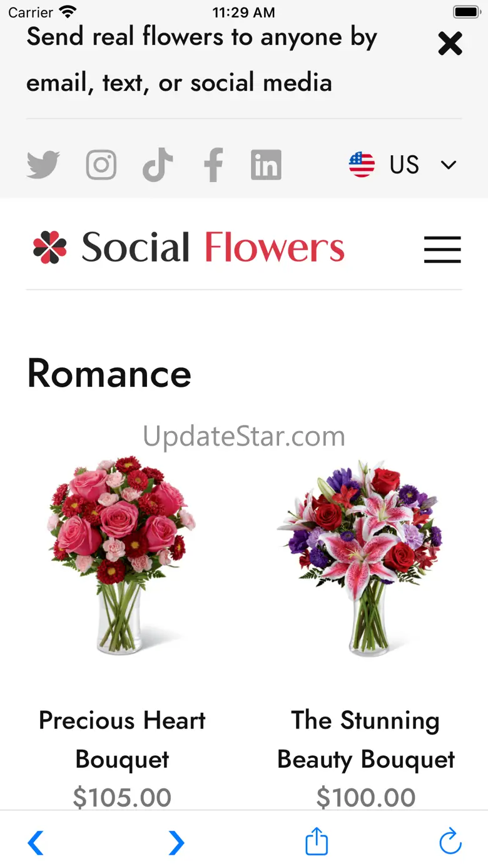488x868 pixels.
Task: Open The Stunning Beauty Bouquet image
Action: 366,556
